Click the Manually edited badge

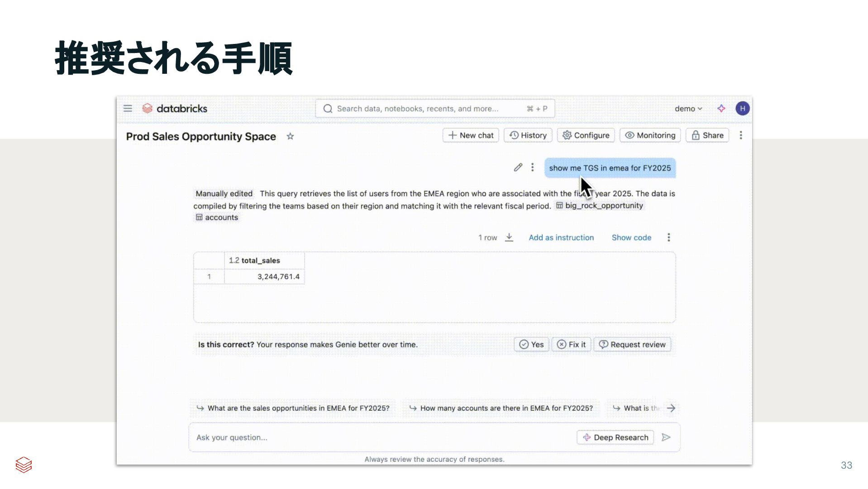224,194
